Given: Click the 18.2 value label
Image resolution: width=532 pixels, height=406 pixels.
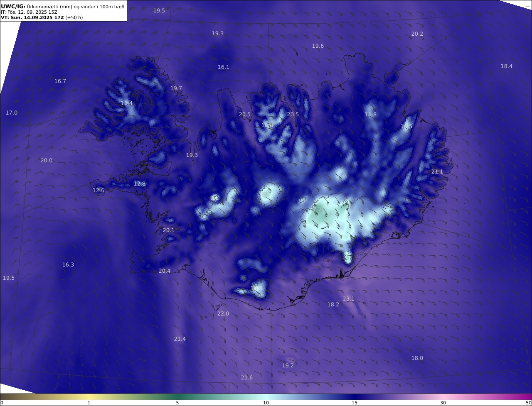Looking at the screenshot, I should coord(333,305).
